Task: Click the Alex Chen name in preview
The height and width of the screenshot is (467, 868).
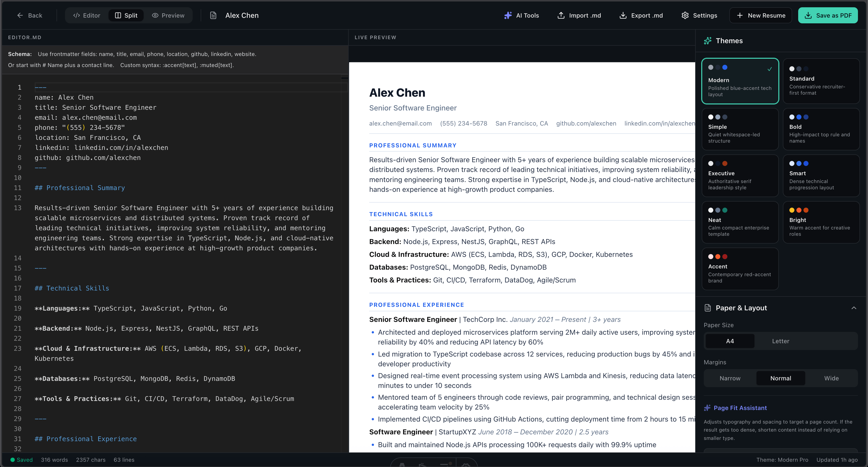Action: 397,93
